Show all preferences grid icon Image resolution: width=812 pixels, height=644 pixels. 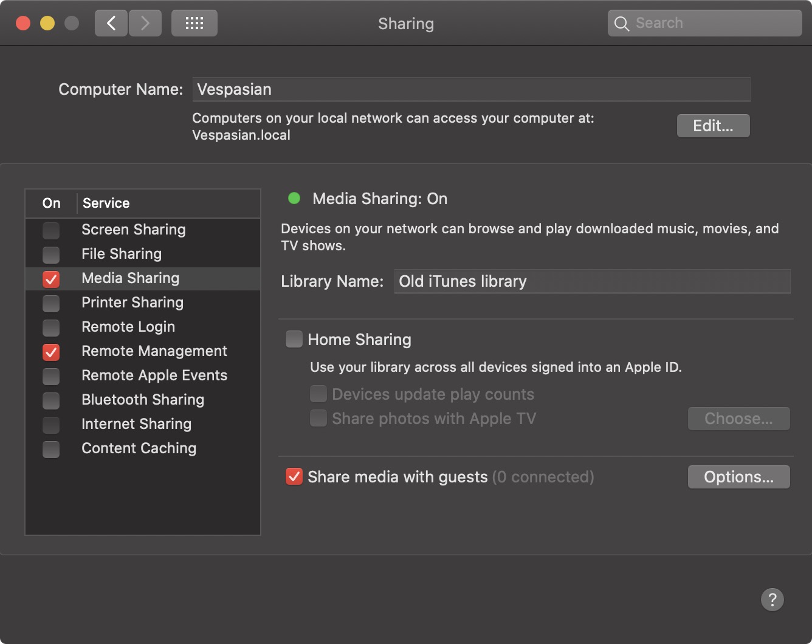coord(194,24)
